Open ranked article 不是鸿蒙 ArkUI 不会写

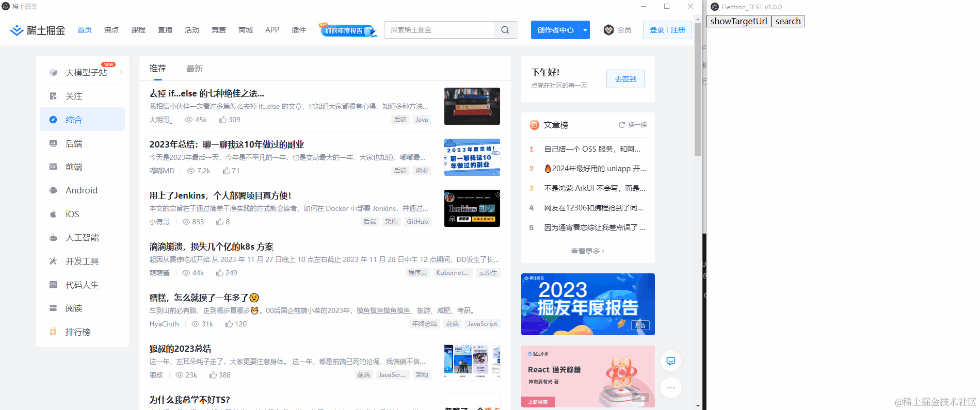595,188
